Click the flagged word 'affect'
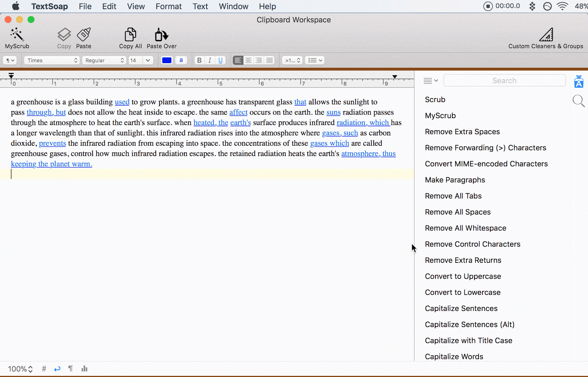The width and height of the screenshot is (588, 377). 239,112
